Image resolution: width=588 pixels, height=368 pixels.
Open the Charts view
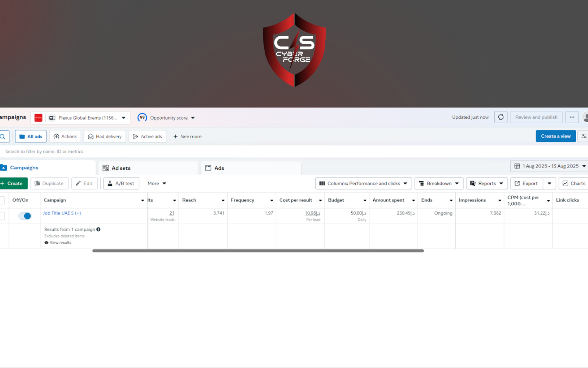point(574,183)
